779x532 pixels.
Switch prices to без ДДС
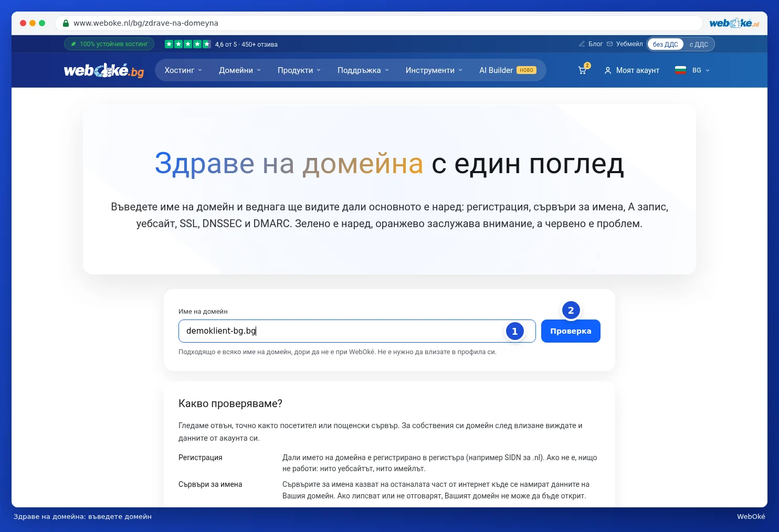[x=665, y=45]
